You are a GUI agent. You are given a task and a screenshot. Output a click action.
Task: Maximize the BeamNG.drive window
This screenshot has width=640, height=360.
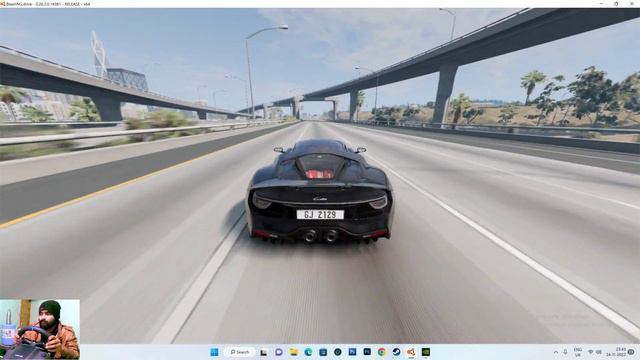[616, 4]
